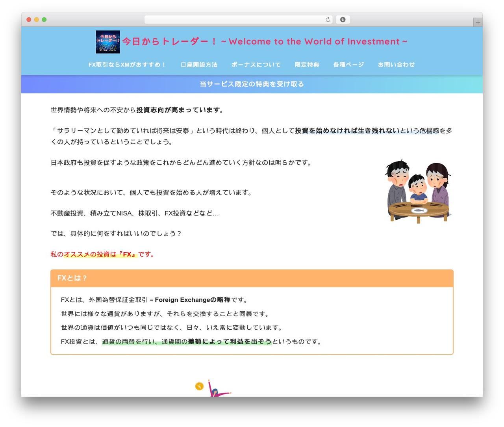This screenshot has height=427, width=504.
Task: Click the line では、具体的に何をすればいいのでしょう?
Action: point(116,234)
